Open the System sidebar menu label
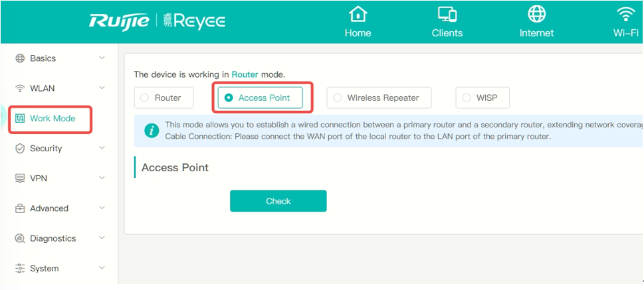644x290 pixels. 45,268
